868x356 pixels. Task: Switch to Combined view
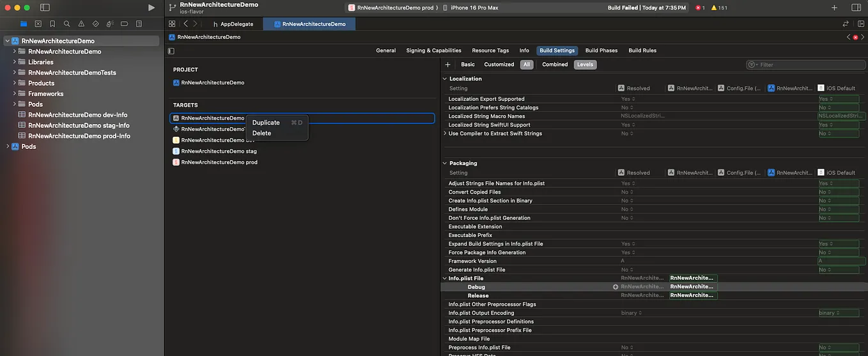[x=555, y=65]
